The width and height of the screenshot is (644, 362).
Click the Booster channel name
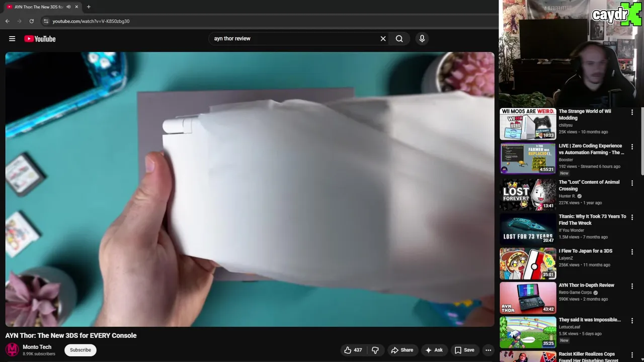point(566,160)
